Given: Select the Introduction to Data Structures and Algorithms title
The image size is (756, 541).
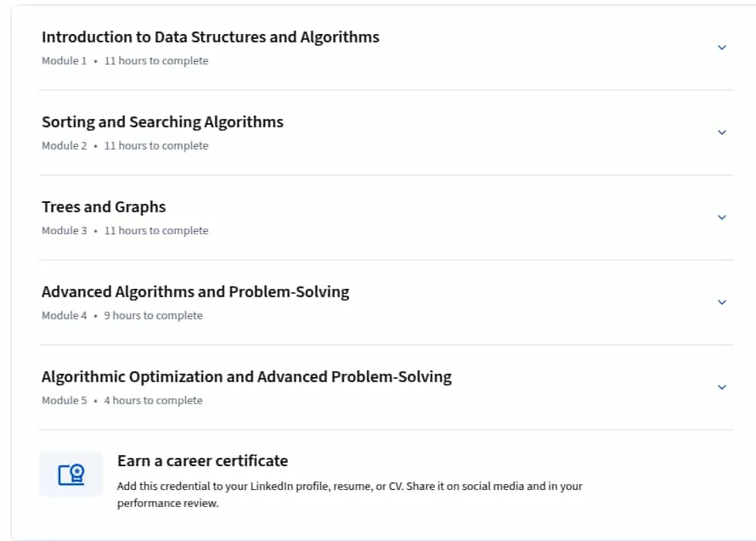Looking at the screenshot, I should 210,37.
